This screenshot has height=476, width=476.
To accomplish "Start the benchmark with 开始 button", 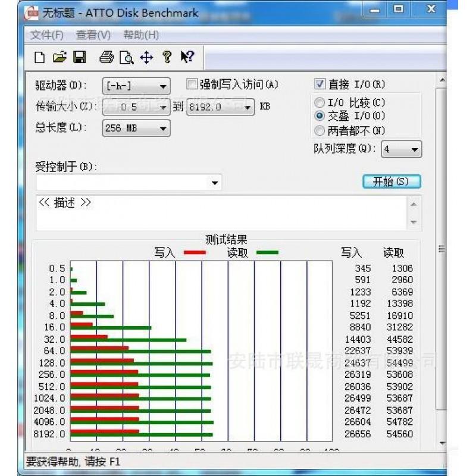I will pyautogui.click(x=392, y=181).
